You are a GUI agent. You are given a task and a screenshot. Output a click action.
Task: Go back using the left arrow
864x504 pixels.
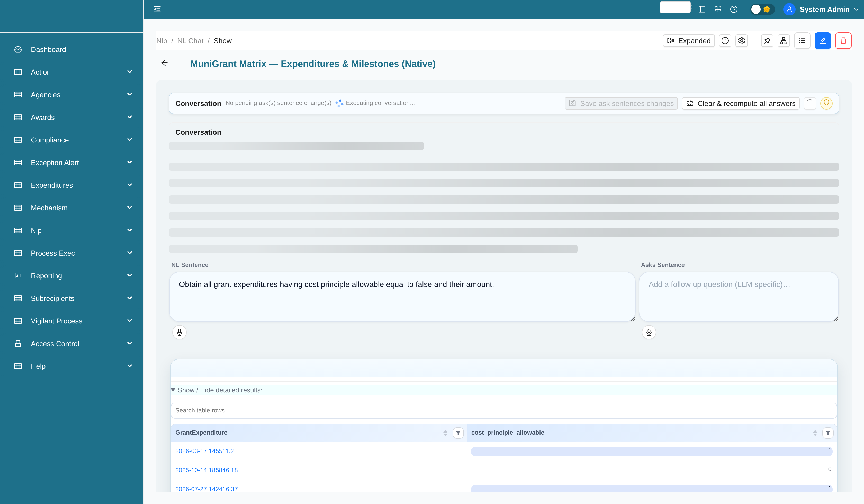click(165, 63)
